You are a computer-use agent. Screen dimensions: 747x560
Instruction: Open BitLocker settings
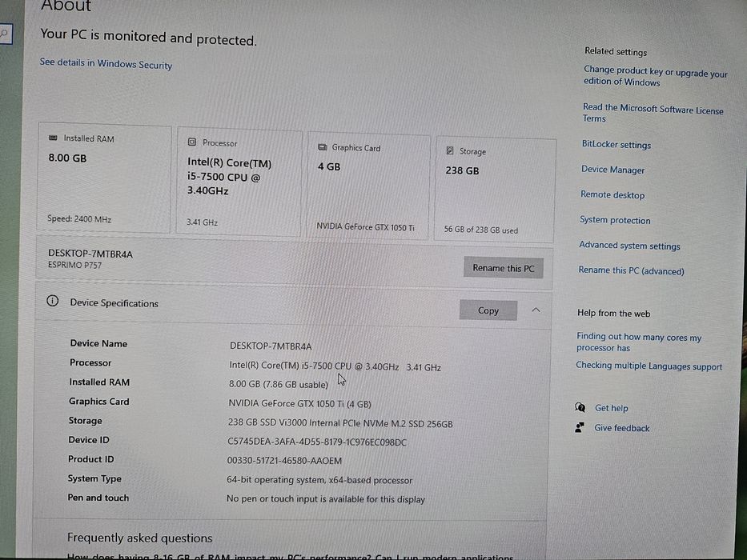tap(616, 145)
